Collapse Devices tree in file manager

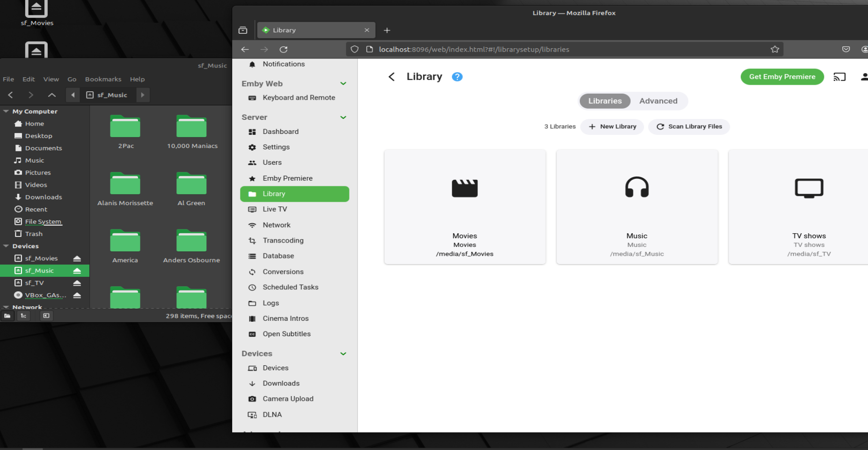click(6, 246)
